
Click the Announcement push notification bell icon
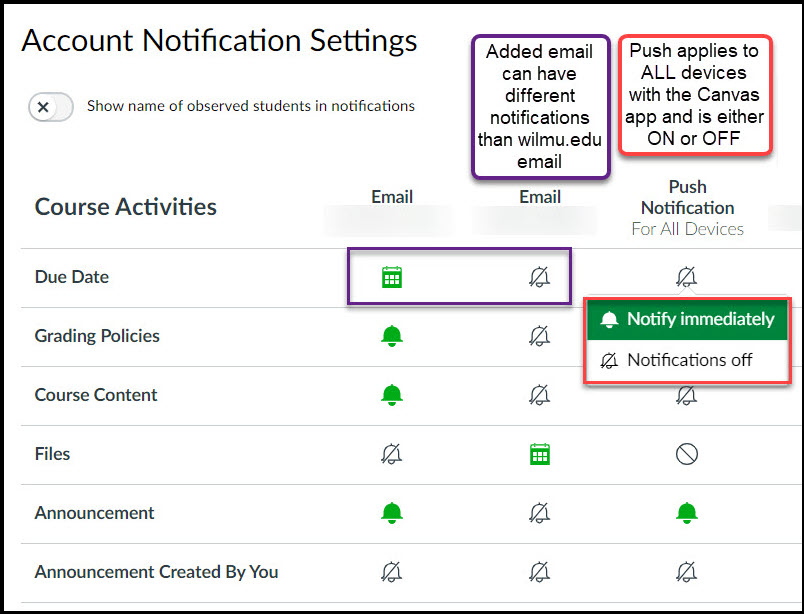coord(687,512)
